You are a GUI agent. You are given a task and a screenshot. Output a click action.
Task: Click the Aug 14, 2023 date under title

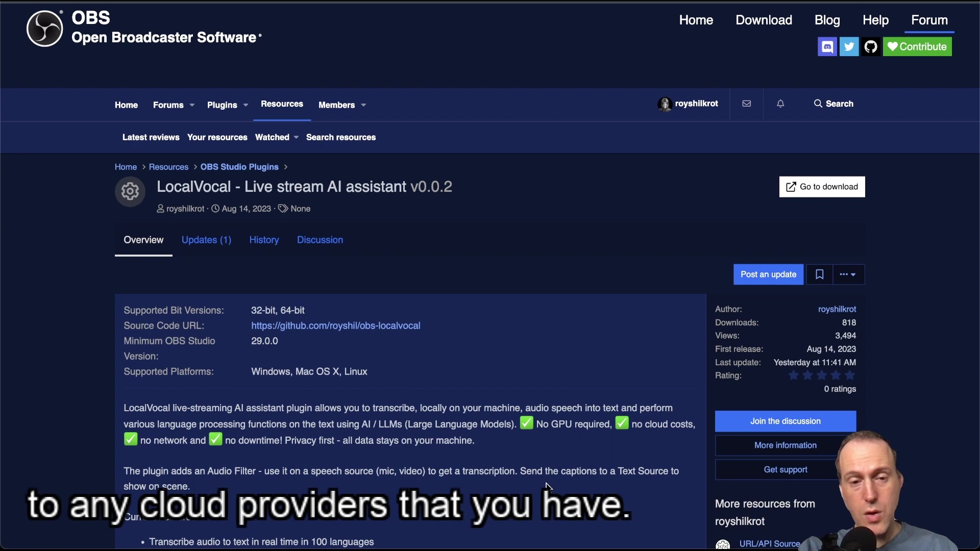click(x=246, y=209)
